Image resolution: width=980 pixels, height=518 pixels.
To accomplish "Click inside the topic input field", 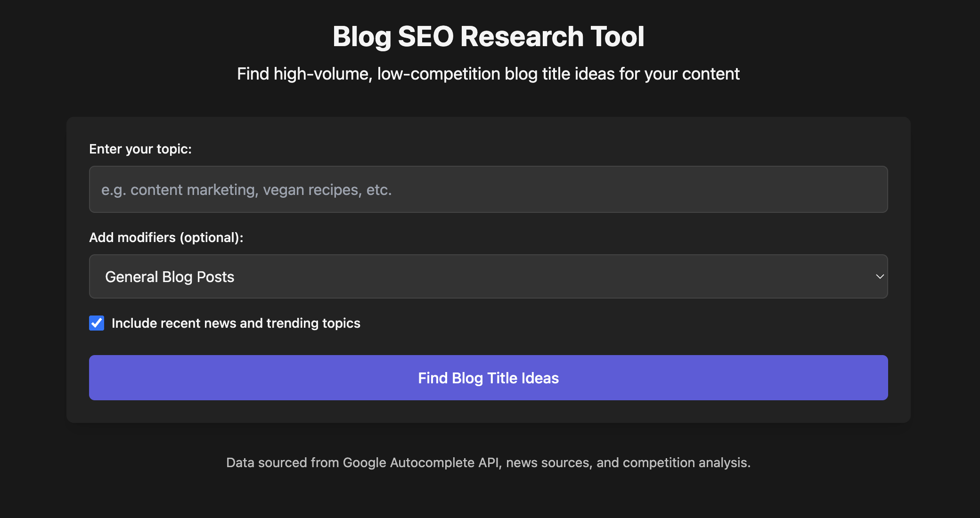I will click(x=488, y=189).
